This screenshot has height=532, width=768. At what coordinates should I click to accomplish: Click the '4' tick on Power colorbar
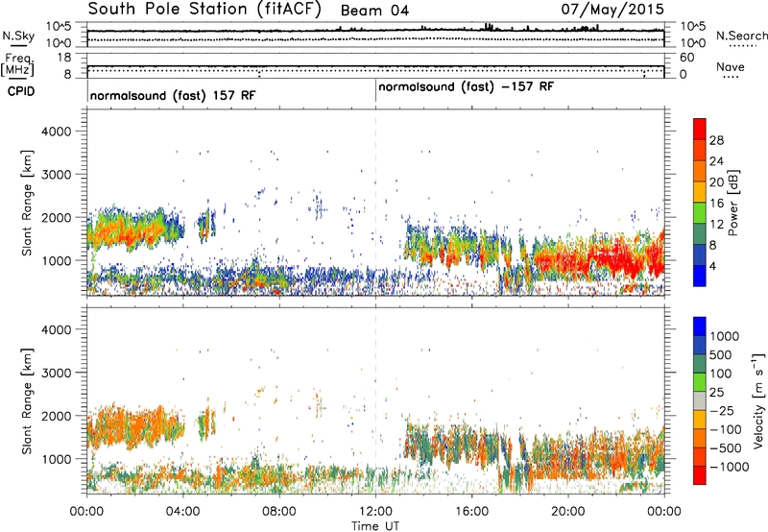click(712, 267)
